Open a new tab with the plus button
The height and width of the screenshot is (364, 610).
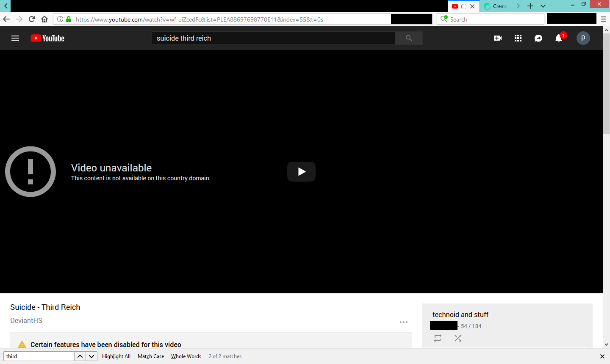pyautogui.click(x=530, y=6)
